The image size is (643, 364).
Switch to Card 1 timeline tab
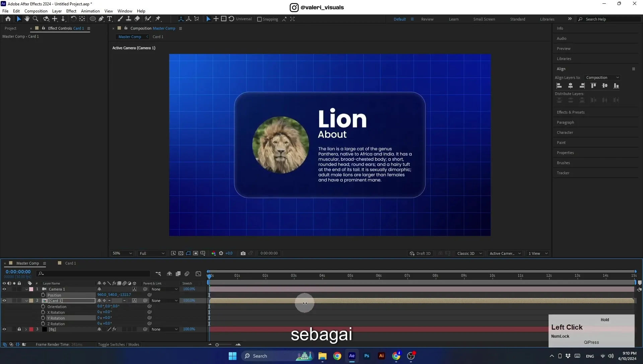coord(70,263)
